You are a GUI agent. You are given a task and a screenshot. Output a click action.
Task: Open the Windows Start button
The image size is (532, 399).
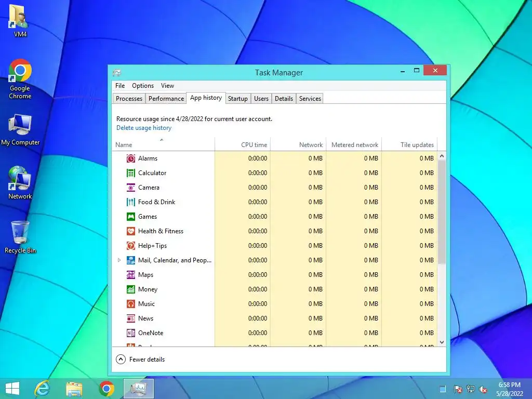click(12, 389)
